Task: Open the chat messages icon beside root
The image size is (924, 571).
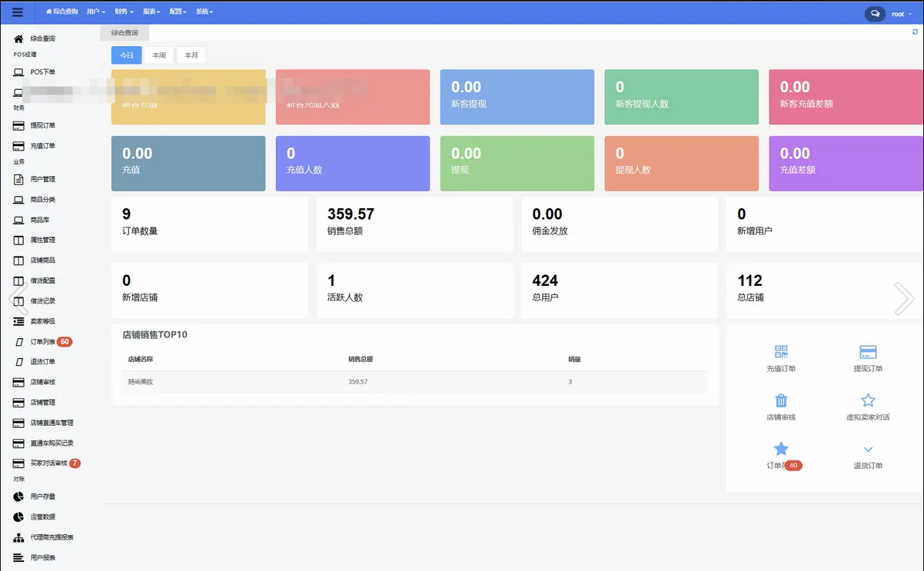Action: point(874,14)
